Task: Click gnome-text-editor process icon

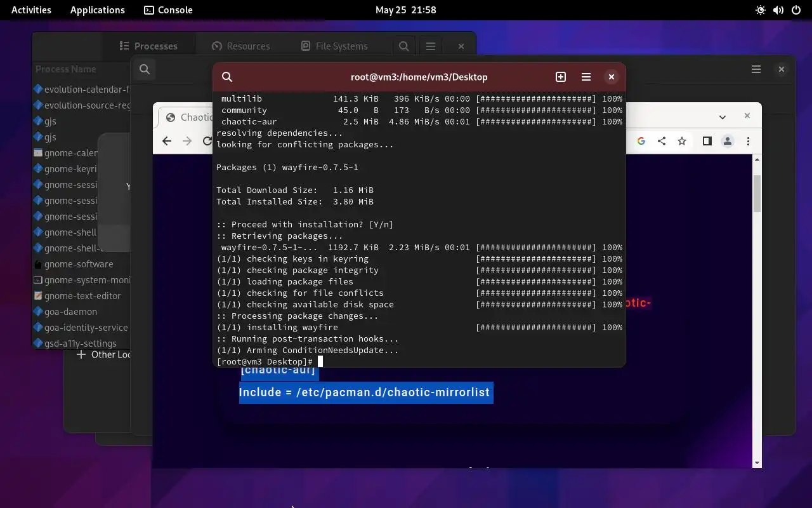Action: pyautogui.click(x=38, y=296)
